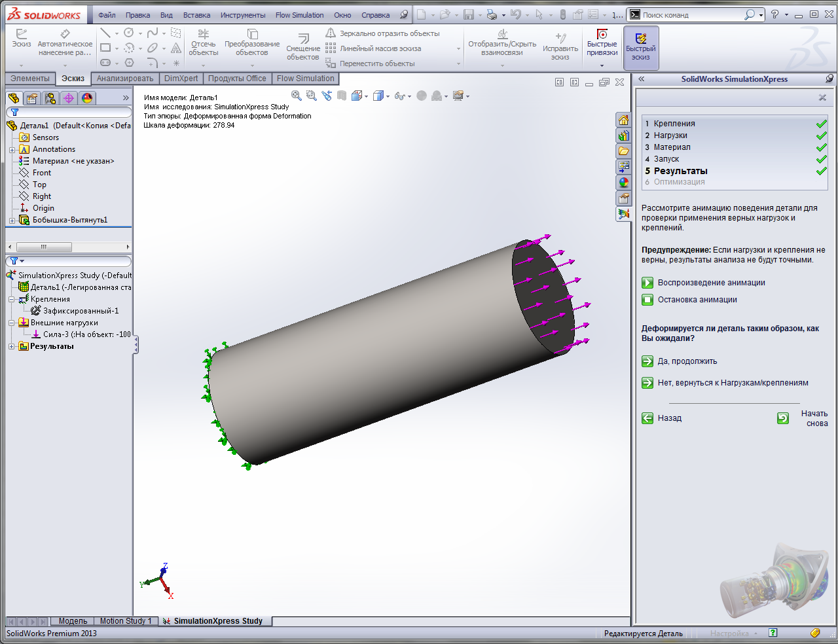Click Zoom to Fit in view toolbar
This screenshot has width=838, height=644.
(297, 96)
